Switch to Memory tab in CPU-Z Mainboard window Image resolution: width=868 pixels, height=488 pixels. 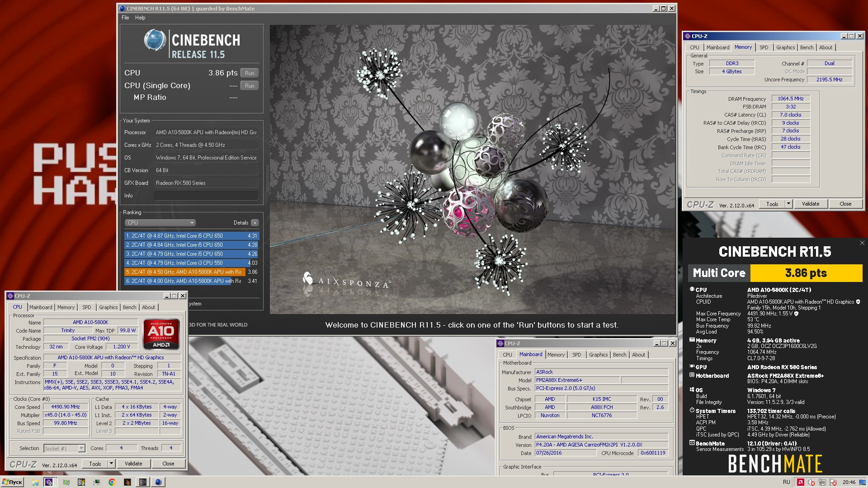click(x=556, y=355)
